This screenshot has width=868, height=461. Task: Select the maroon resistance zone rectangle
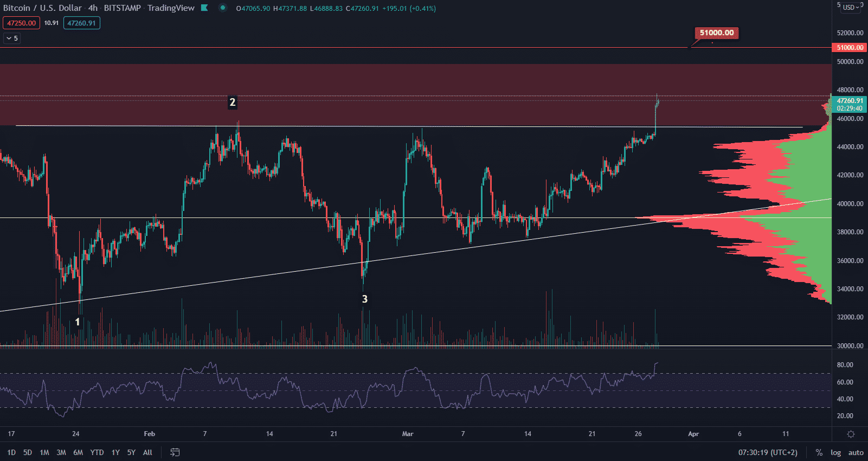coord(380,81)
